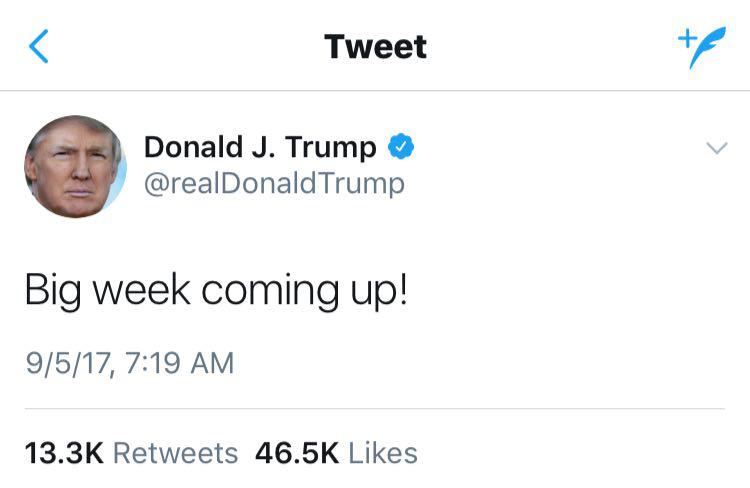Click "Trump" in the display name
The height and width of the screenshot is (488, 750).
[x=331, y=147]
